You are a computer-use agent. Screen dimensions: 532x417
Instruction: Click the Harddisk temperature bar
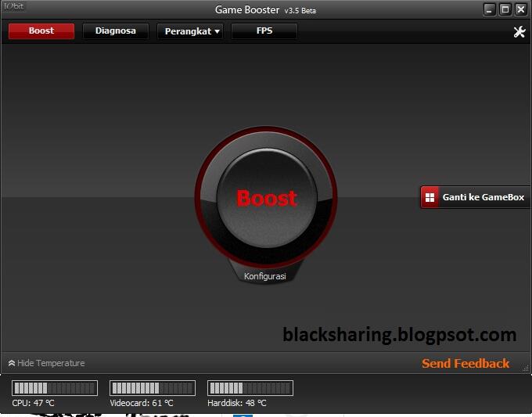(250, 388)
